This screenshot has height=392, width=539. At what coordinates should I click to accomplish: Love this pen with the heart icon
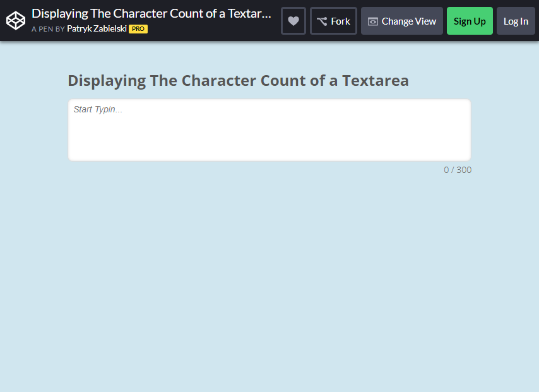click(x=293, y=21)
